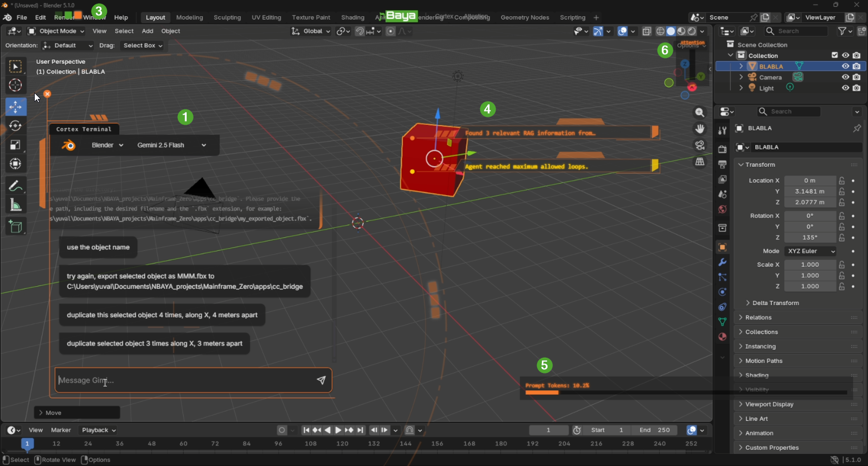Toggle the camera view icon

click(x=700, y=145)
